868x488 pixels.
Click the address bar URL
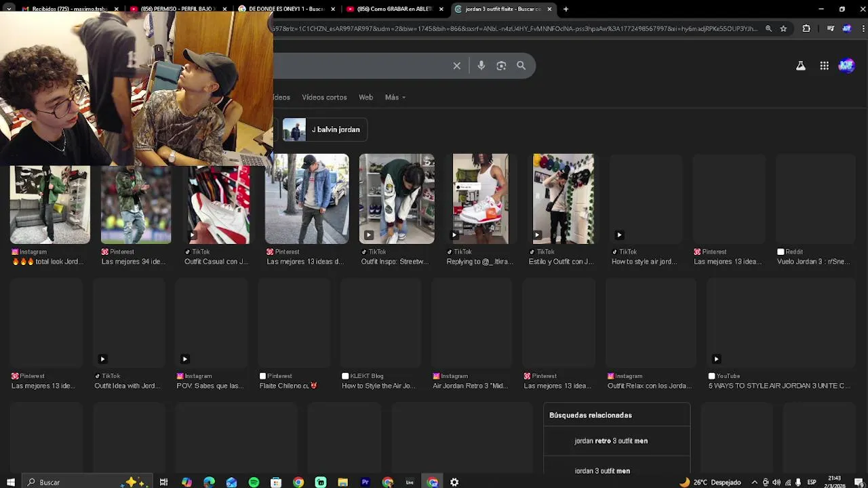515,28
